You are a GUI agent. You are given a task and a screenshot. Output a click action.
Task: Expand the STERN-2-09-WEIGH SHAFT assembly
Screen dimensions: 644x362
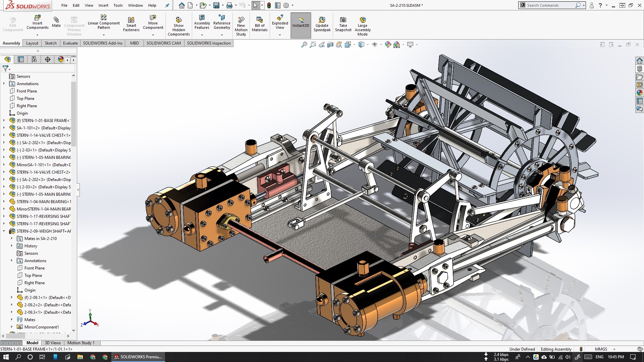pyautogui.click(x=4, y=231)
